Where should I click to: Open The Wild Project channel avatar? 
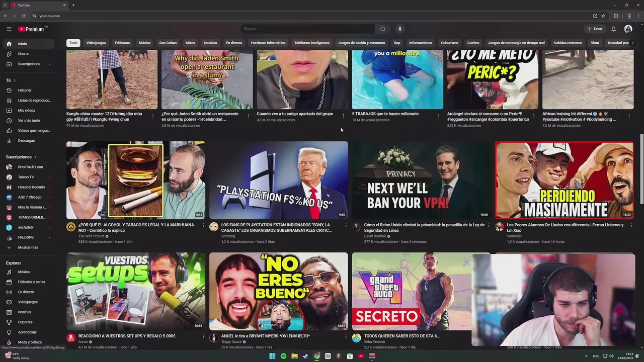71,227
